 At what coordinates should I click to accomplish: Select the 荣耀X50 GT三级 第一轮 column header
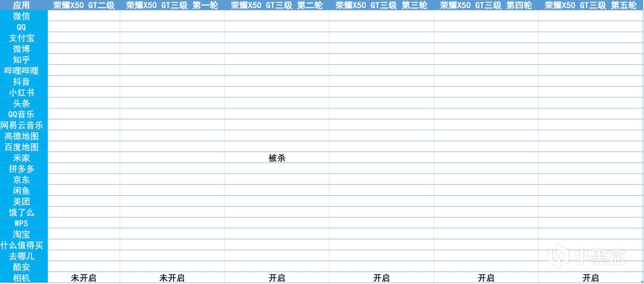point(172,5)
